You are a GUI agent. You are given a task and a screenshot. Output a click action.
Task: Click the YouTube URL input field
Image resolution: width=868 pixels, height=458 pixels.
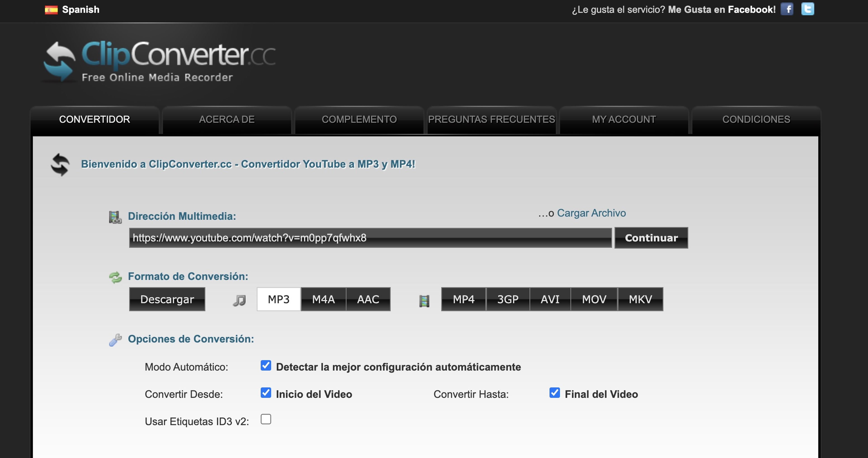coord(370,238)
